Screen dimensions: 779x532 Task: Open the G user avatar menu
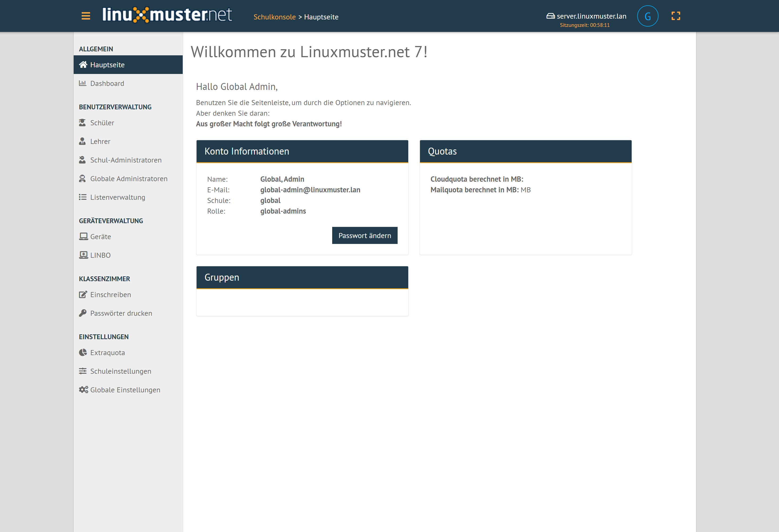(x=647, y=16)
